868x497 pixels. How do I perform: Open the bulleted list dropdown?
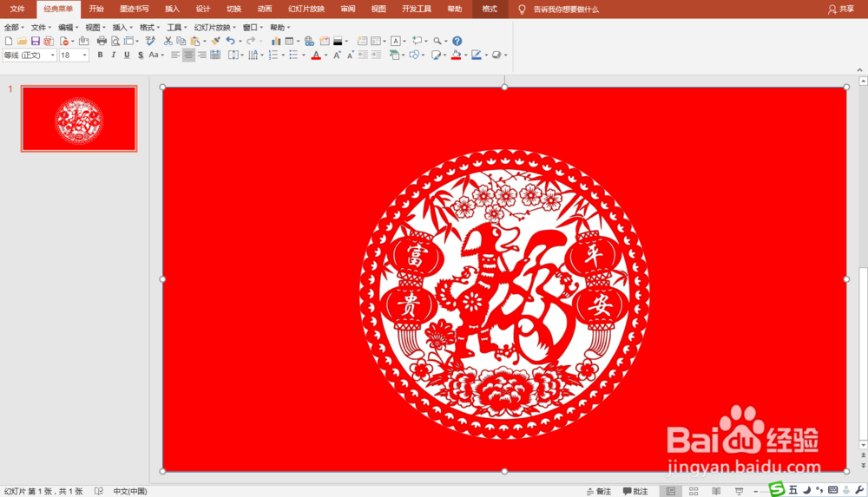tap(303, 56)
